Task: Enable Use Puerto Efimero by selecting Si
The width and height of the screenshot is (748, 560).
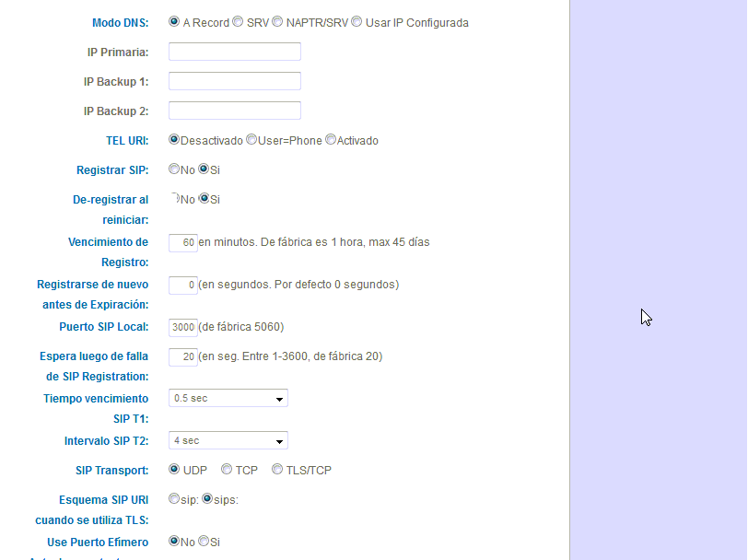Action: 205,541
